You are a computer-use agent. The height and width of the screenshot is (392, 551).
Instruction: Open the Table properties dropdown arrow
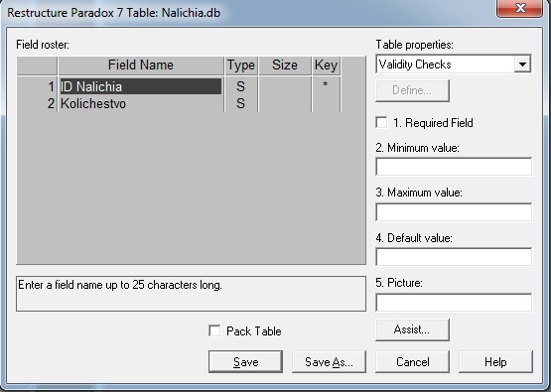[522, 65]
